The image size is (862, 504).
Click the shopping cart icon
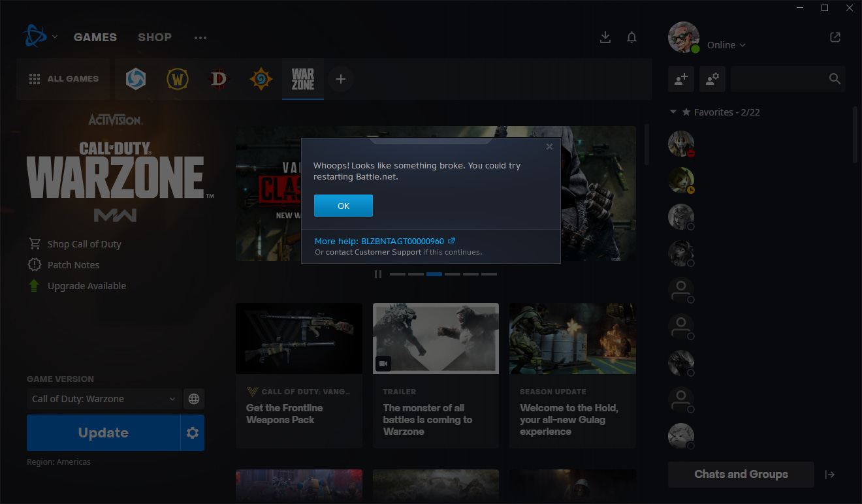click(34, 244)
